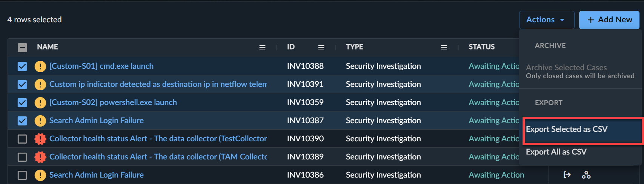Open the powershell.exe launch case link
644x184 pixels.
point(113,102)
